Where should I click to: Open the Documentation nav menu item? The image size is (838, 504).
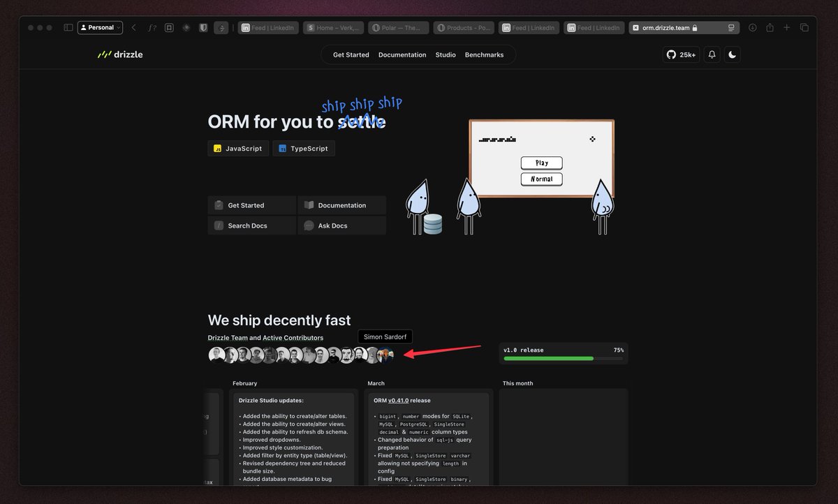pyautogui.click(x=402, y=54)
